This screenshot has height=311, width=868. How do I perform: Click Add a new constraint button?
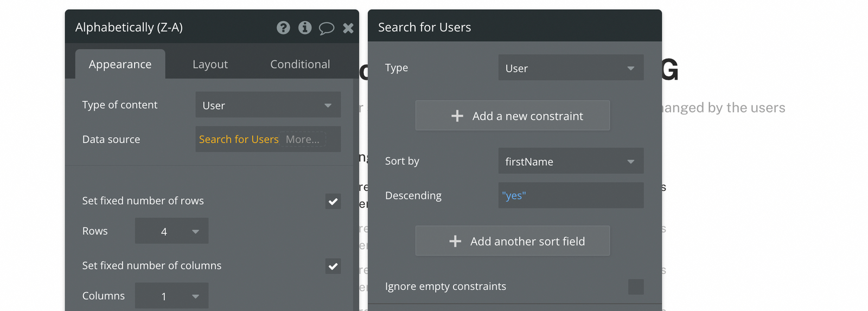pyautogui.click(x=513, y=116)
